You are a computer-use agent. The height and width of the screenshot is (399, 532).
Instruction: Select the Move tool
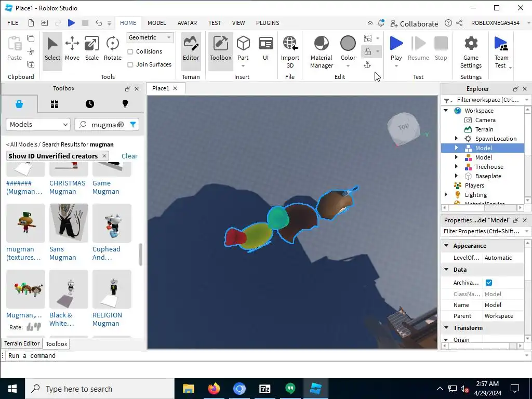coord(72,48)
